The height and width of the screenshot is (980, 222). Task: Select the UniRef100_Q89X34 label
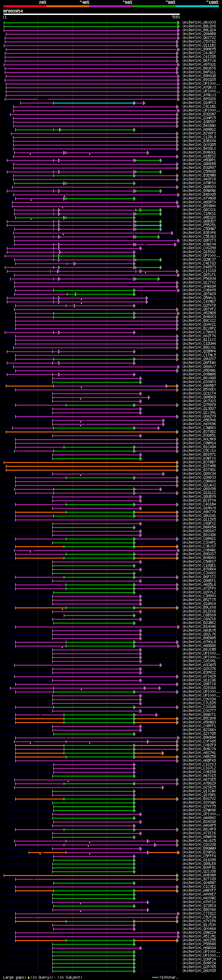point(199,473)
